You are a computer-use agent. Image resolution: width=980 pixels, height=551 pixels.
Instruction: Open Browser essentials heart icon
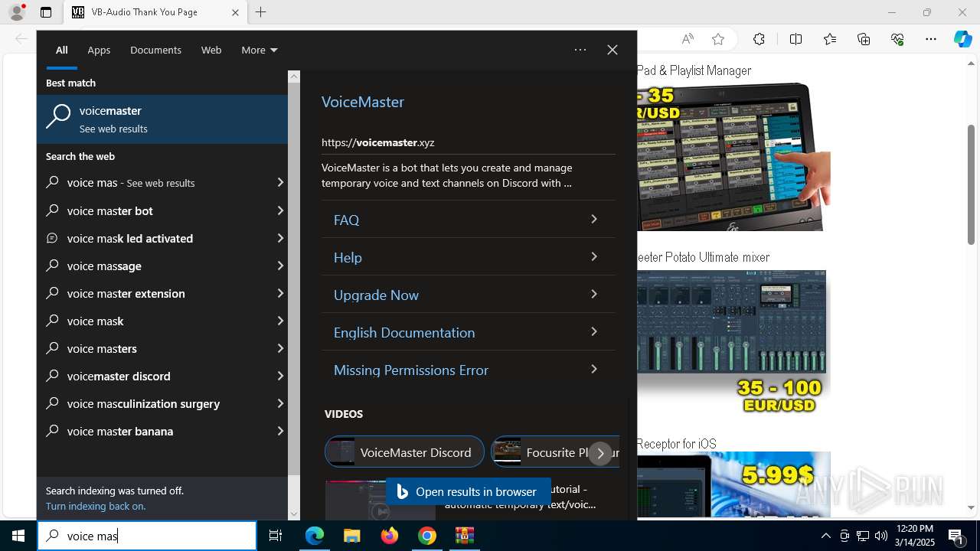tap(897, 39)
